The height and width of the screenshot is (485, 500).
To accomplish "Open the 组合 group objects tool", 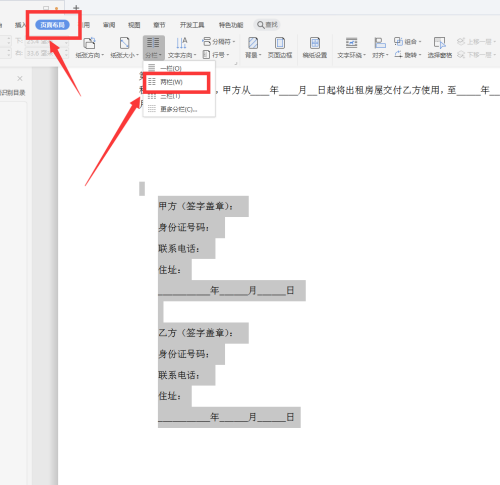I will (x=408, y=42).
